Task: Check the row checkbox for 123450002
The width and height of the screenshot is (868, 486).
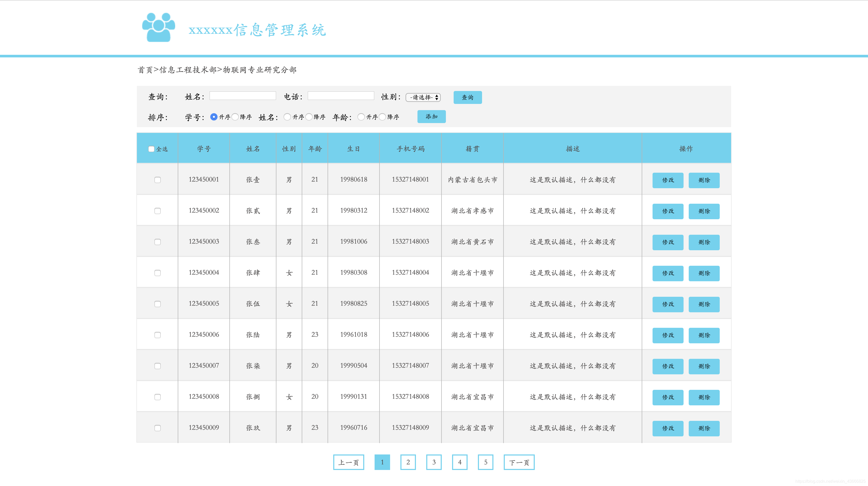Action: pyautogui.click(x=157, y=211)
